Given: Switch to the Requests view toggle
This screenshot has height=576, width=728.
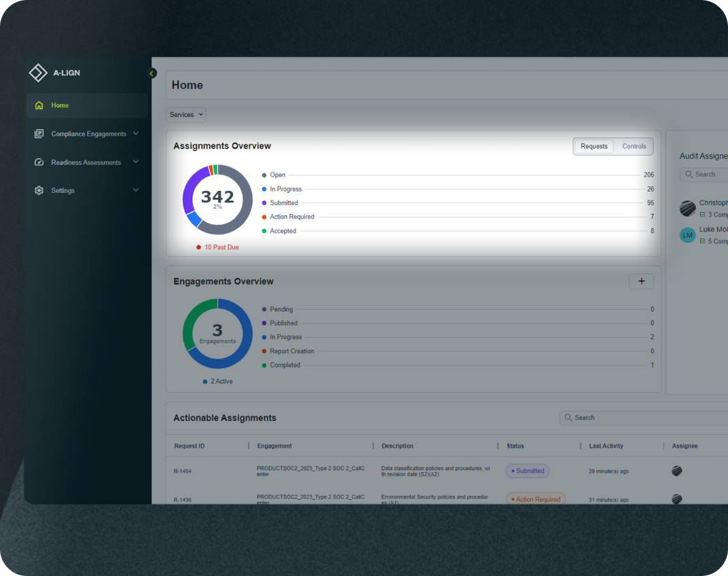Looking at the screenshot, I should point(594,146).
